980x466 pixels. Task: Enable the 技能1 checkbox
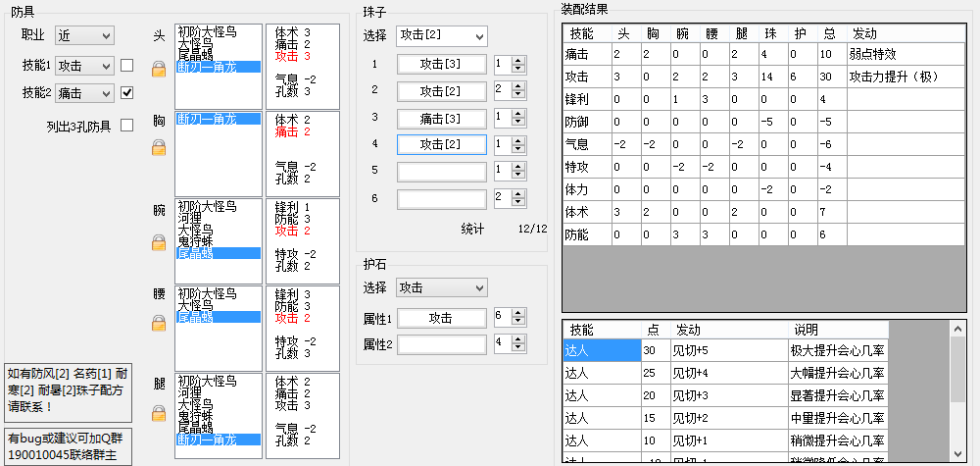coord(126,66)
